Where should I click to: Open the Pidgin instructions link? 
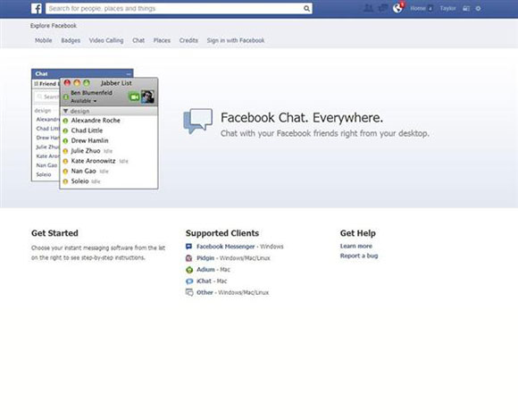click(x=205, y=258)
